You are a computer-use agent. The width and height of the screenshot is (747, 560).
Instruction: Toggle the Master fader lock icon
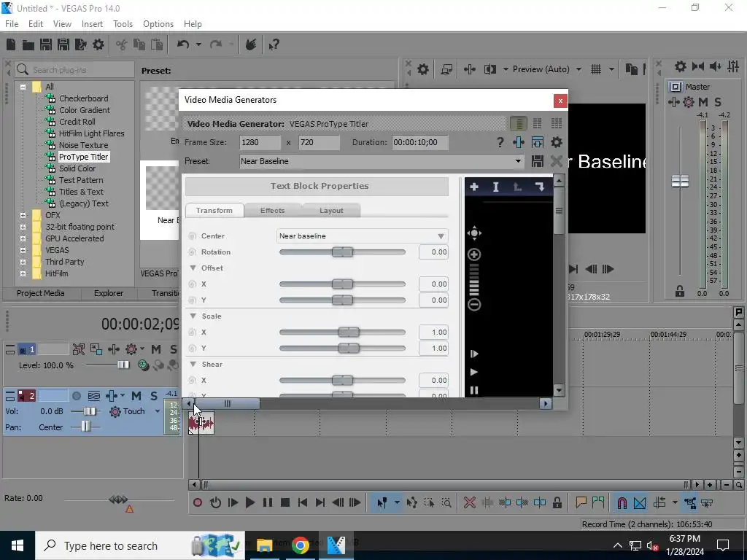[x=680, y=292]
